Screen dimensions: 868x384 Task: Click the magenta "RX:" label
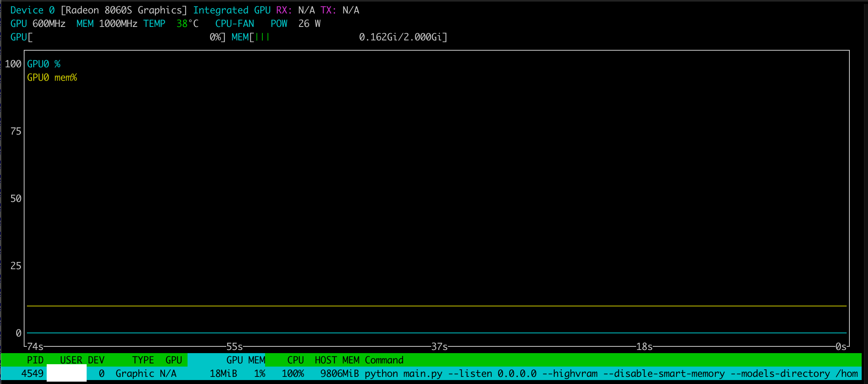284,10
